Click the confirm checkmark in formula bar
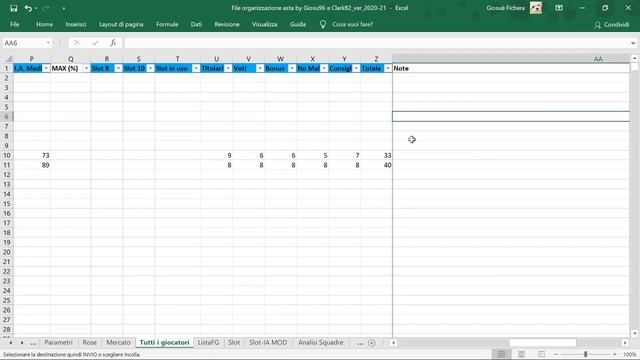The width and height of the screenshot is (640, 360). point(95,43)
